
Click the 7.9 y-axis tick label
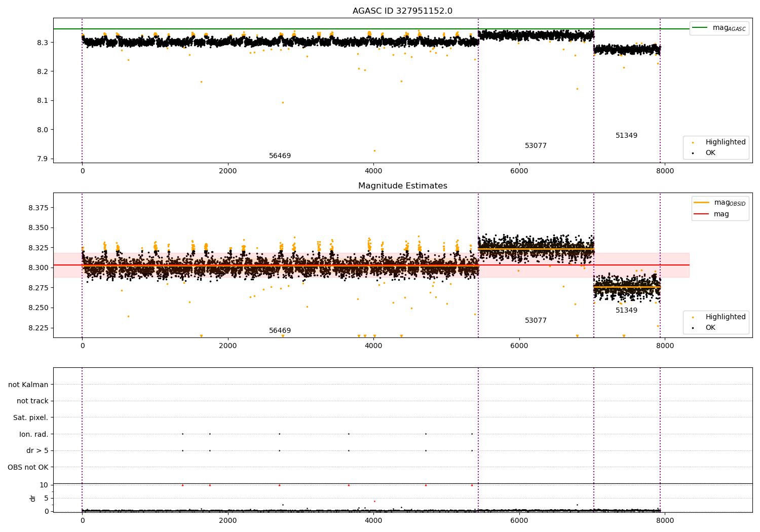43,159
